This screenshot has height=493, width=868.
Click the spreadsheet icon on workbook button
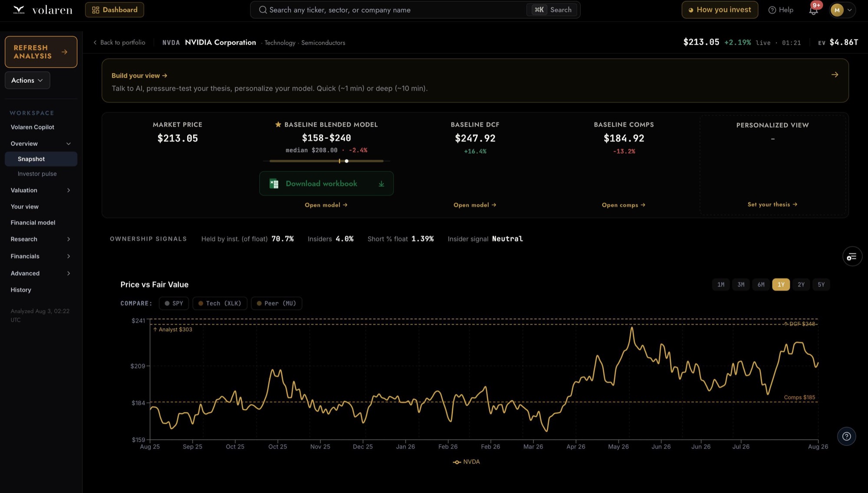(274, 183)
